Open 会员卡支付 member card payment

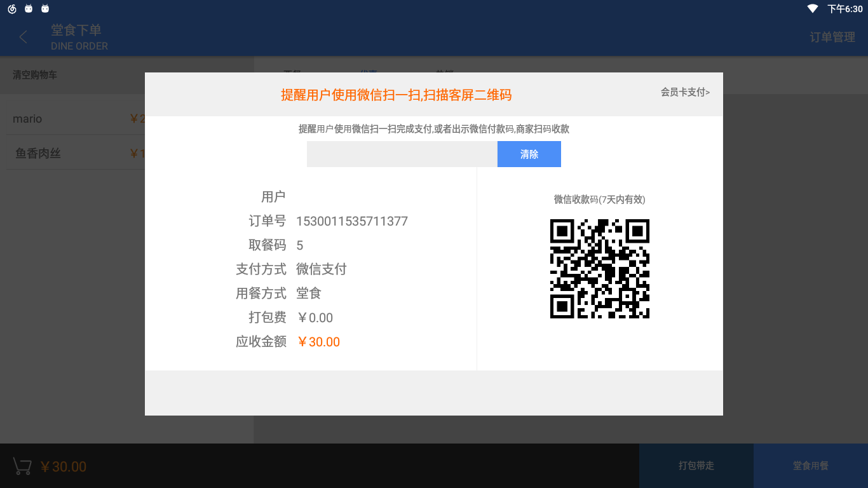(683, 93)
